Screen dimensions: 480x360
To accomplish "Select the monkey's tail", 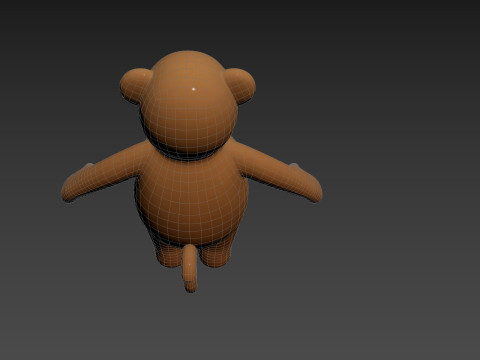I will (190, 268).
